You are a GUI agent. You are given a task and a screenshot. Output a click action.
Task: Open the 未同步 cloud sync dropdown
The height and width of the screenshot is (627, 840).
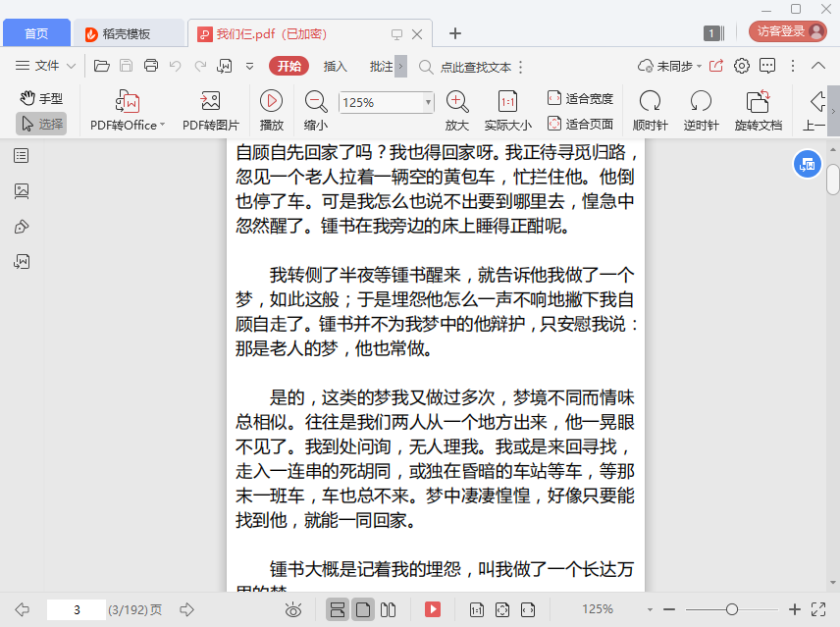pyautogui.click(x=669, y=66)
